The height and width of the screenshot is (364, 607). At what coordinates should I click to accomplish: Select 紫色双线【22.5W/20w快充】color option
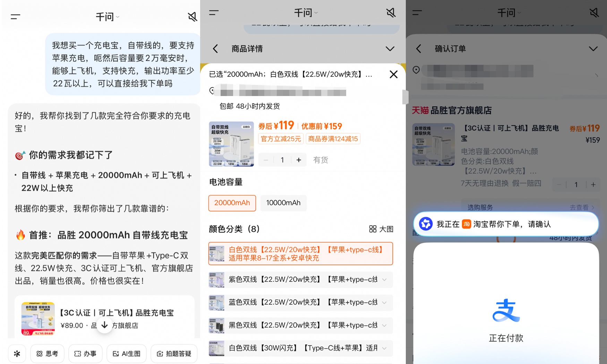301,279
